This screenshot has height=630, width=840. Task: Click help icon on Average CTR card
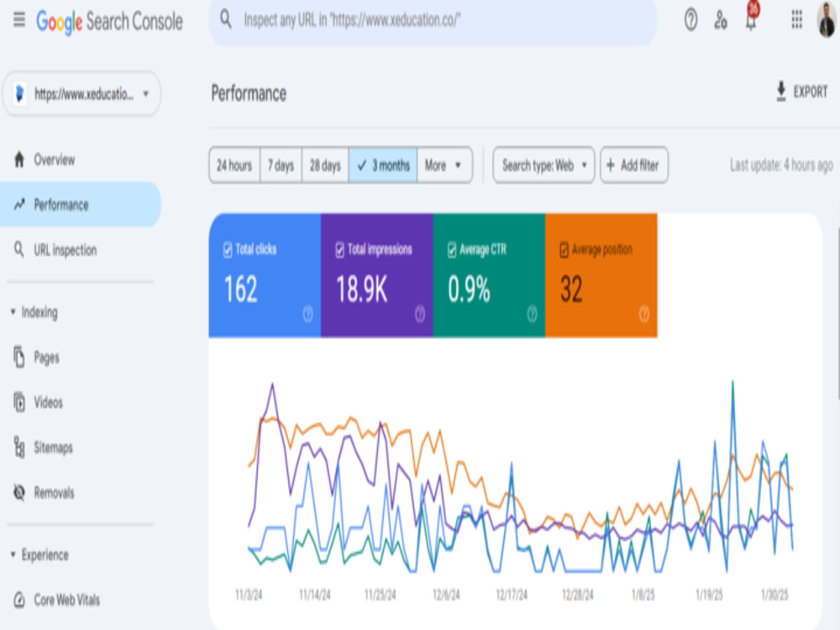(532, 314)
